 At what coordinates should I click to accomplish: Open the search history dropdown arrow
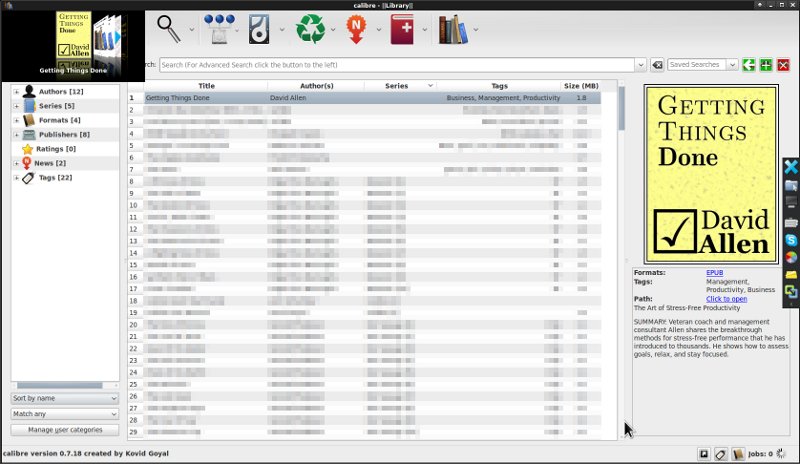point(641,65)
